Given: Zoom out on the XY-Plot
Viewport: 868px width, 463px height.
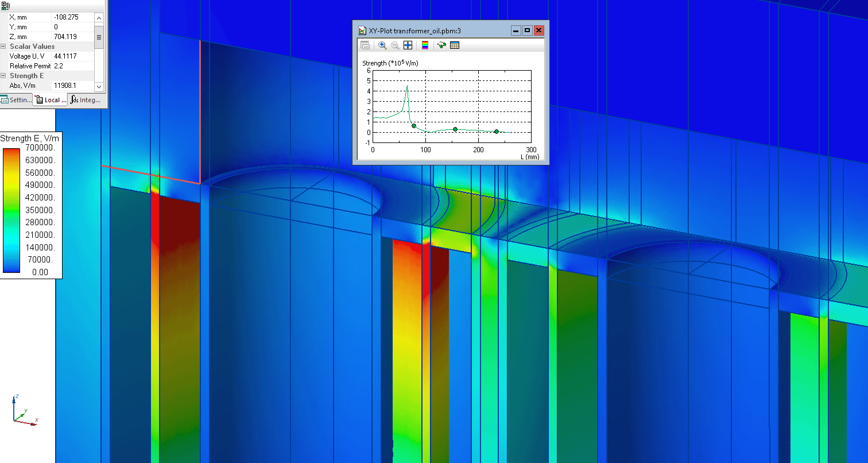Looking at the screenshot, I should (395, 45).
